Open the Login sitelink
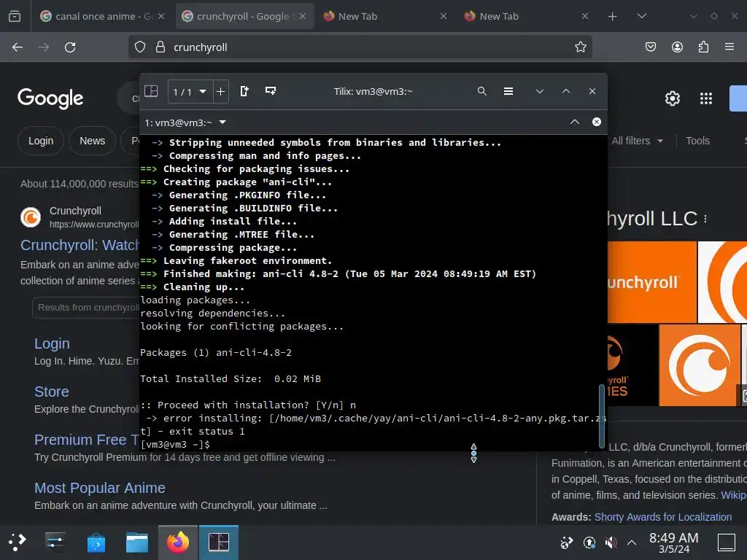 coord(52,343)
